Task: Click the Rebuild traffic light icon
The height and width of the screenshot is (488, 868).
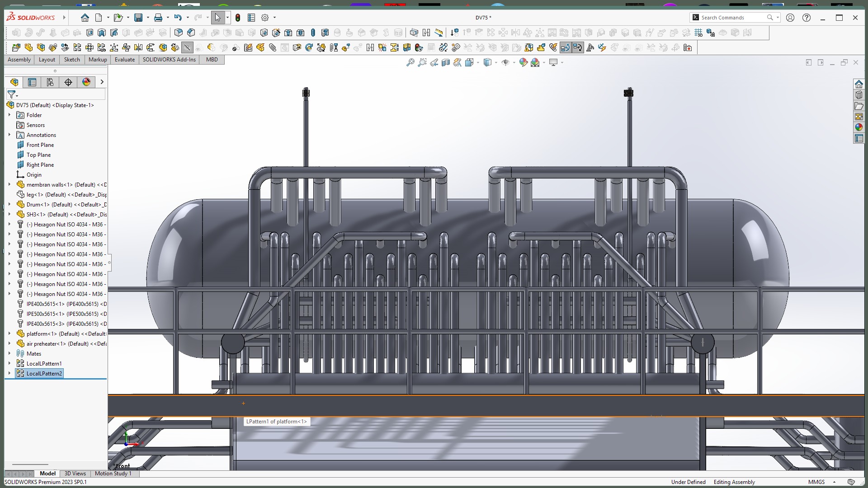Action: tap(238, 18)
